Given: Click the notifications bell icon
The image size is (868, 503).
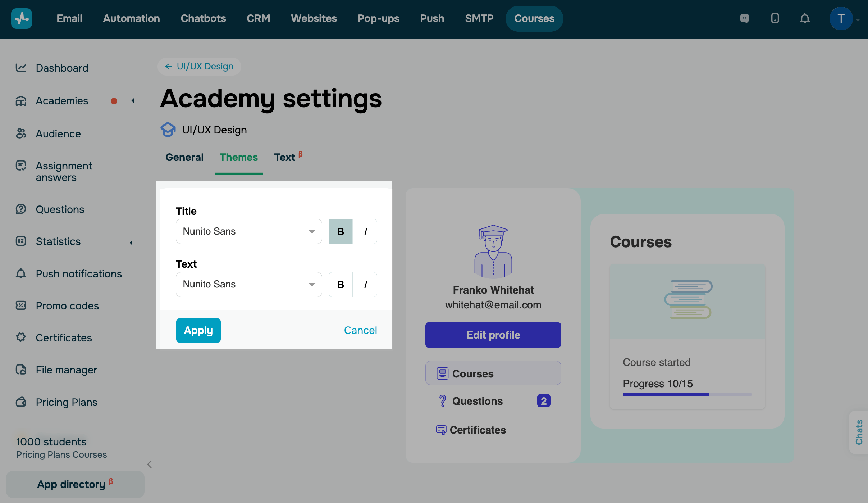Looking at the screenshot, I should 805,18.
